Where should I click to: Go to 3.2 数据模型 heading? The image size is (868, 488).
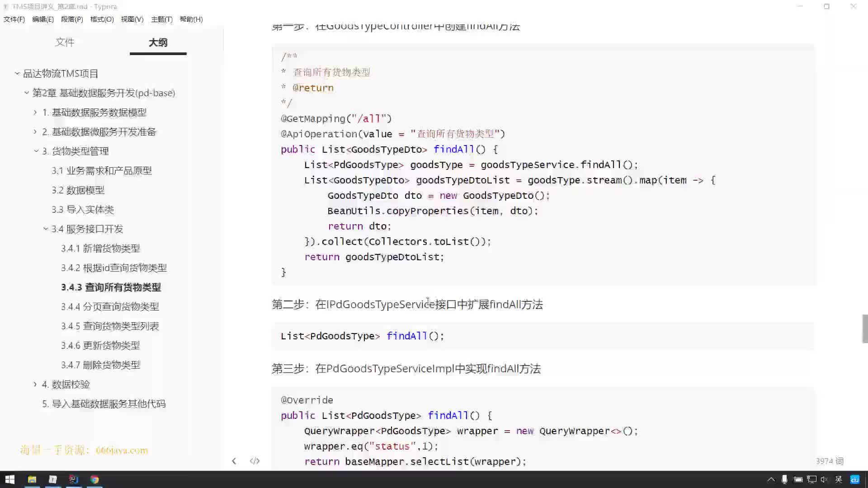click(78, 190)
